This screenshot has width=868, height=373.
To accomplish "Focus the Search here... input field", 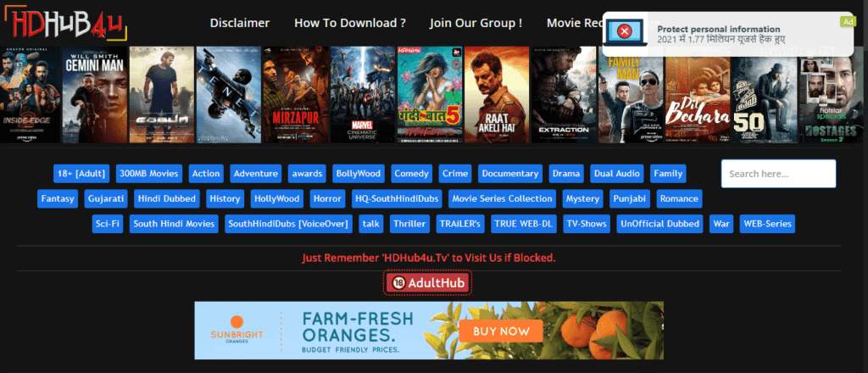I will [x=778, y=174].
